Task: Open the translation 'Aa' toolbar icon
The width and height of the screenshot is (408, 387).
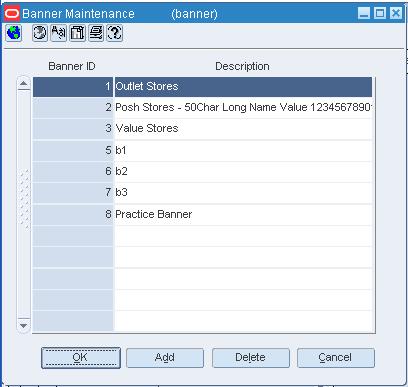Action: [59, 33]
